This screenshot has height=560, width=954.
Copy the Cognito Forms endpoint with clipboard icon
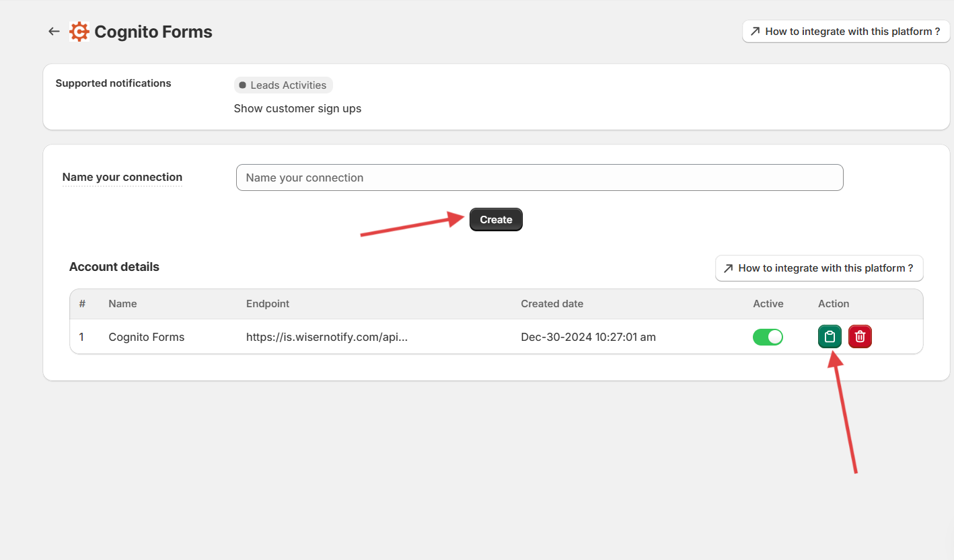(830, 337)
